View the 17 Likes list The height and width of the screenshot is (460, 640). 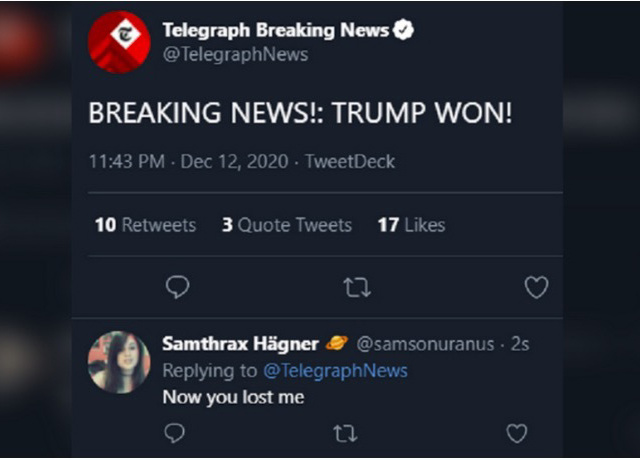pos(411,225)
